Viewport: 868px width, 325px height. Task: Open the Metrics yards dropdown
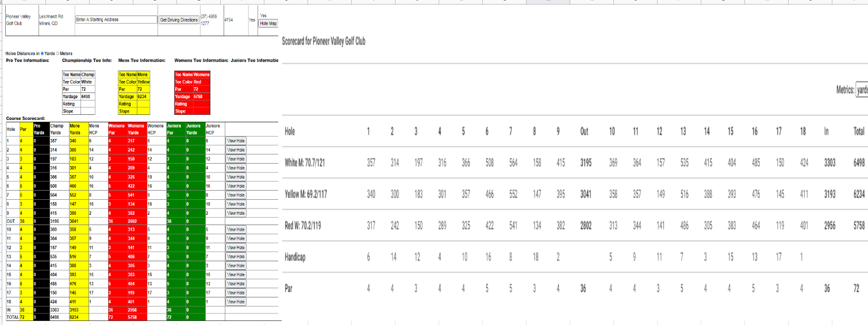pyautogui.click(x=861, y=90)
